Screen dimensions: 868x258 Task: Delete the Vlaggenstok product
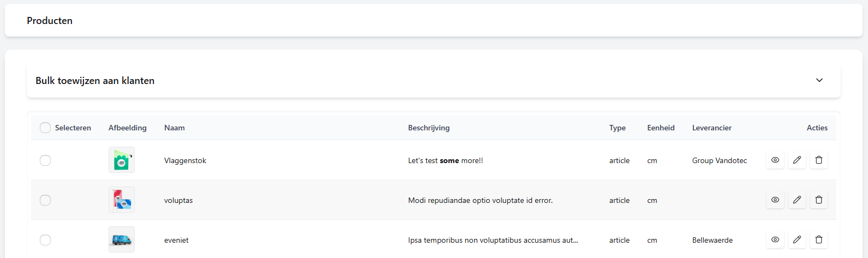point(819,160)
